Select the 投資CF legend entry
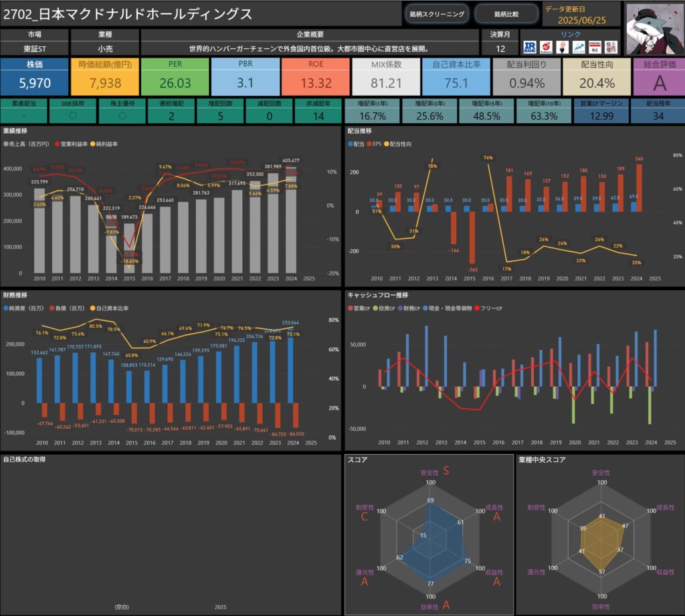The width and height of the screenshot is (685, 616). [384, 308]
